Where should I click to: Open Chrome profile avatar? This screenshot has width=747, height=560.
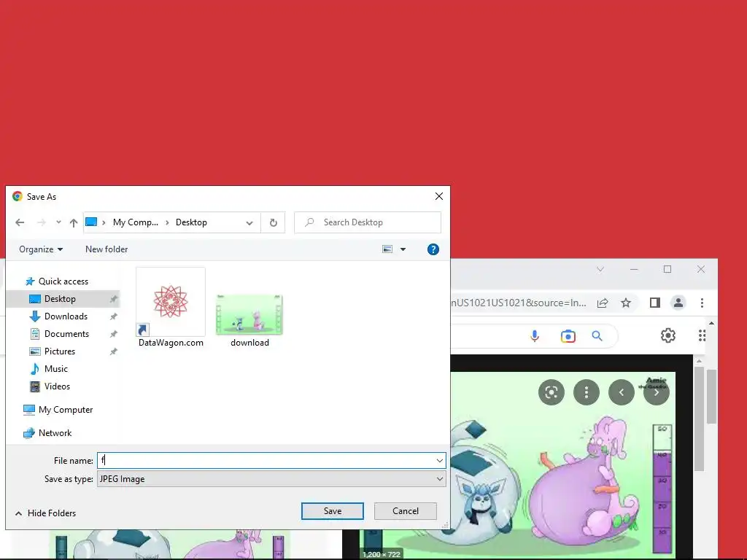678,303
